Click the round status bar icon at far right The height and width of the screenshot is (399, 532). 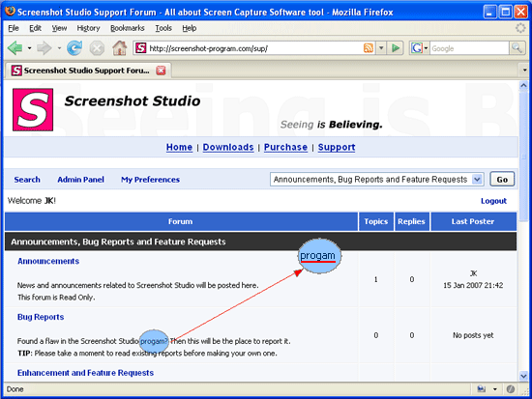pyautogui.click(x=511, y=388)
